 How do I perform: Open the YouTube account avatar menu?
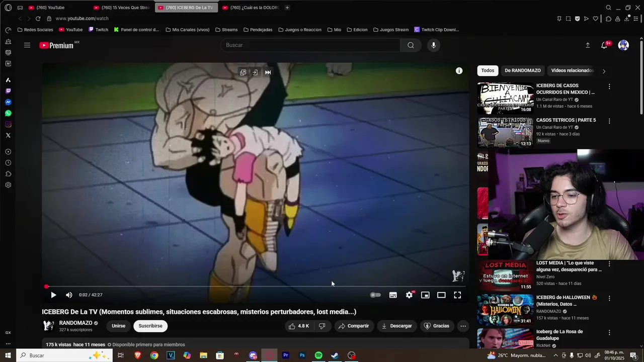[x=623, y=45]
